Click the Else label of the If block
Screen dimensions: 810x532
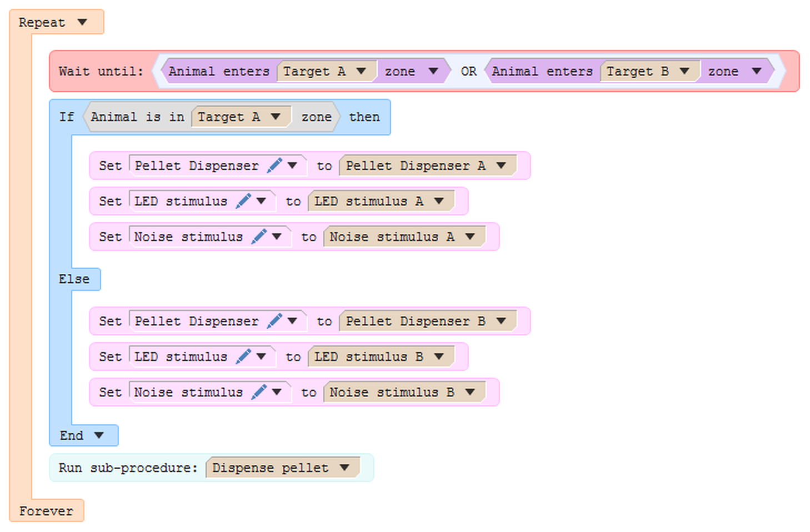(74, 279)
